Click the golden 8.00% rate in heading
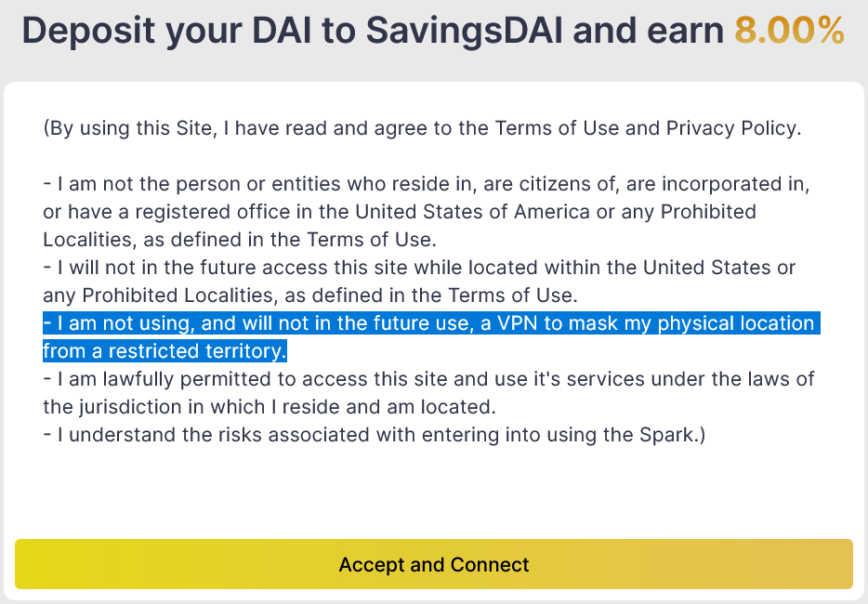The height and width of the screenshot is (604, 868). tap(789, 31)
